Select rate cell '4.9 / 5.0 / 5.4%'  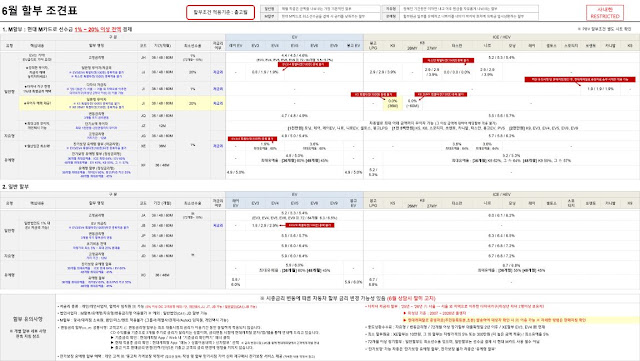(x=295, y=136)
